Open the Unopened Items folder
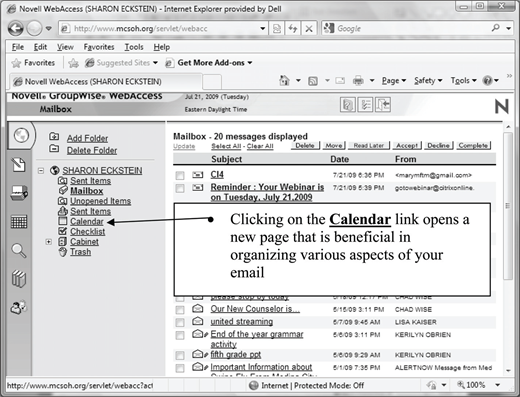Screen dimensions: 520x397 (x=100, y=201)
